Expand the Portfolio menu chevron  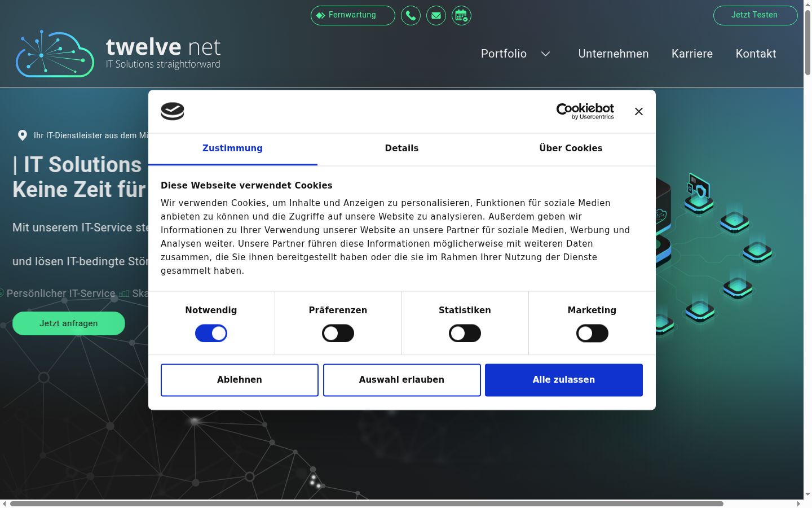click(545, 54)
